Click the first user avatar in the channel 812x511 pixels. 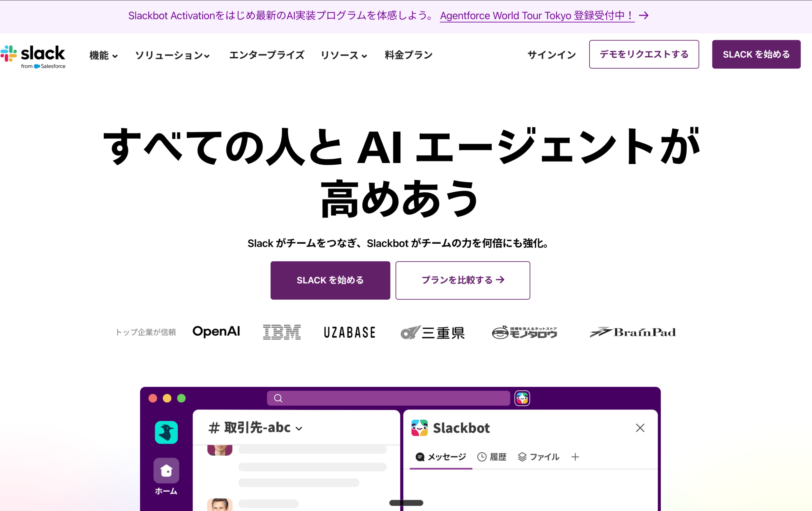220,450
